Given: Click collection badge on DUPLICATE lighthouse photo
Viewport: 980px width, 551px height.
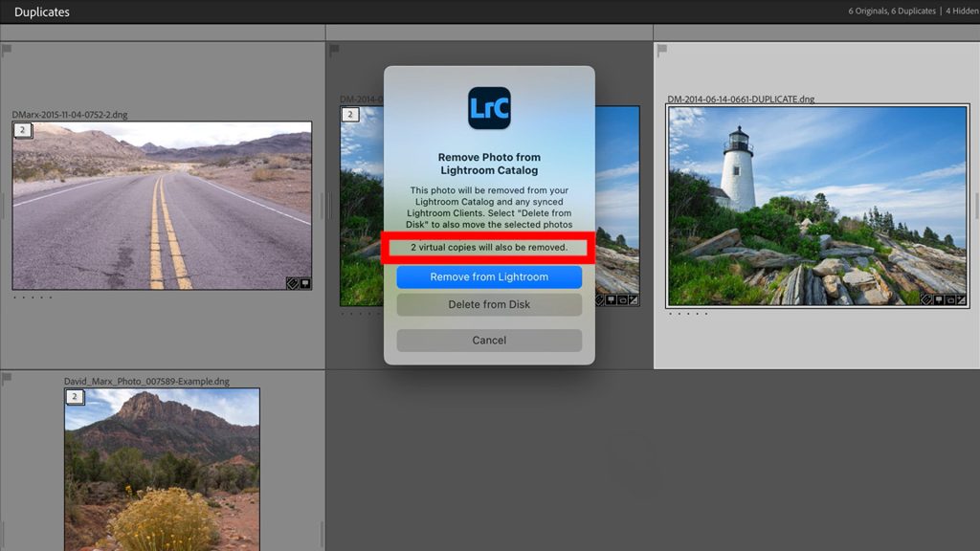Looking at the screenshot, I should pos(938,299).
